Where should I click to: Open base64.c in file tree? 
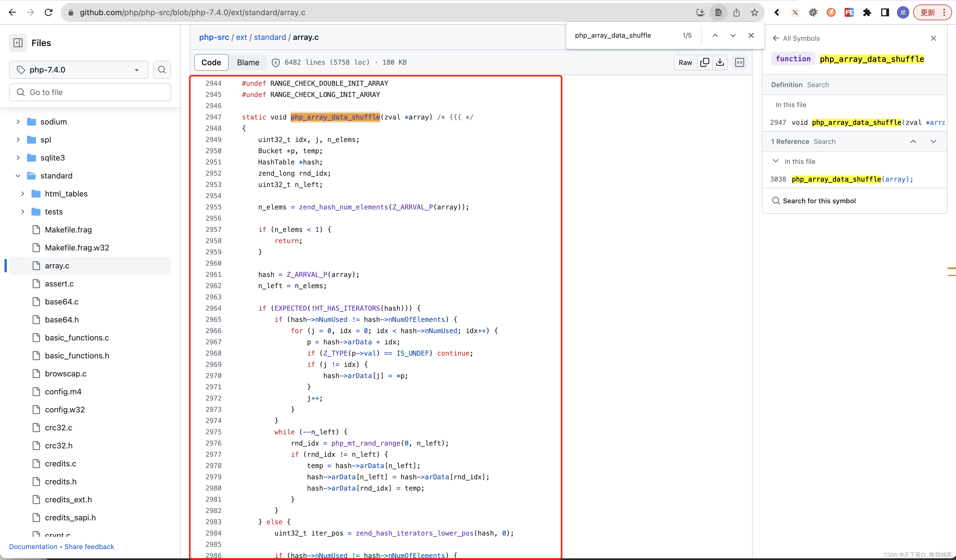click(x=61, y=301)
